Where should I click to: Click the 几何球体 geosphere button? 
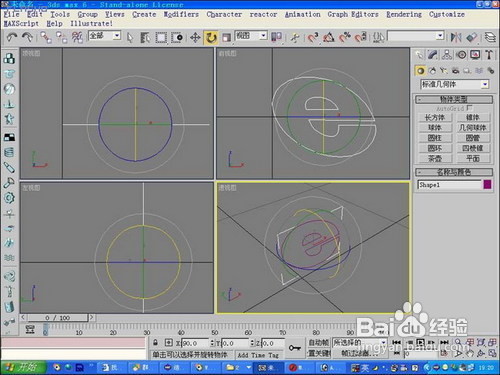[x=473, y=127]
